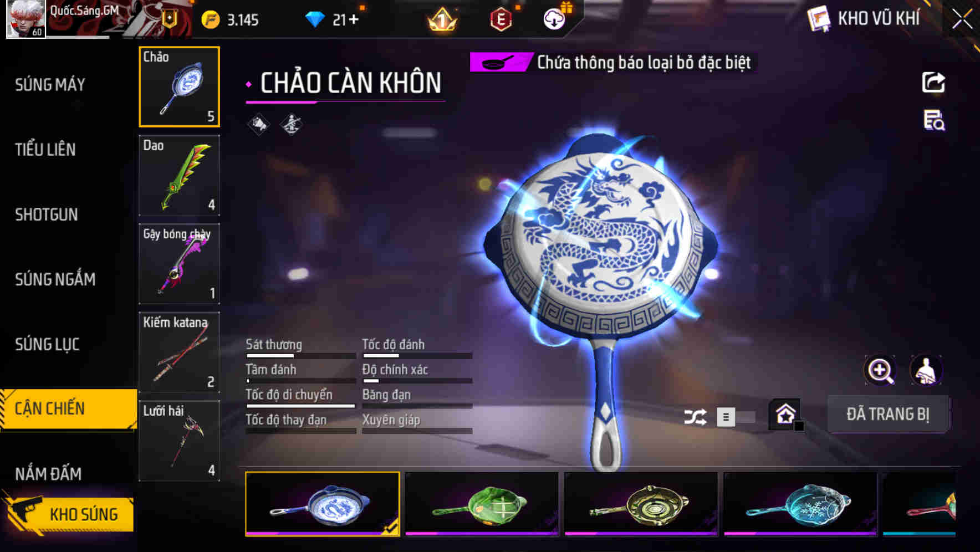Preview skin on character icon
The width and height of the screenshot is (980, 552).
tap(926, 370)
